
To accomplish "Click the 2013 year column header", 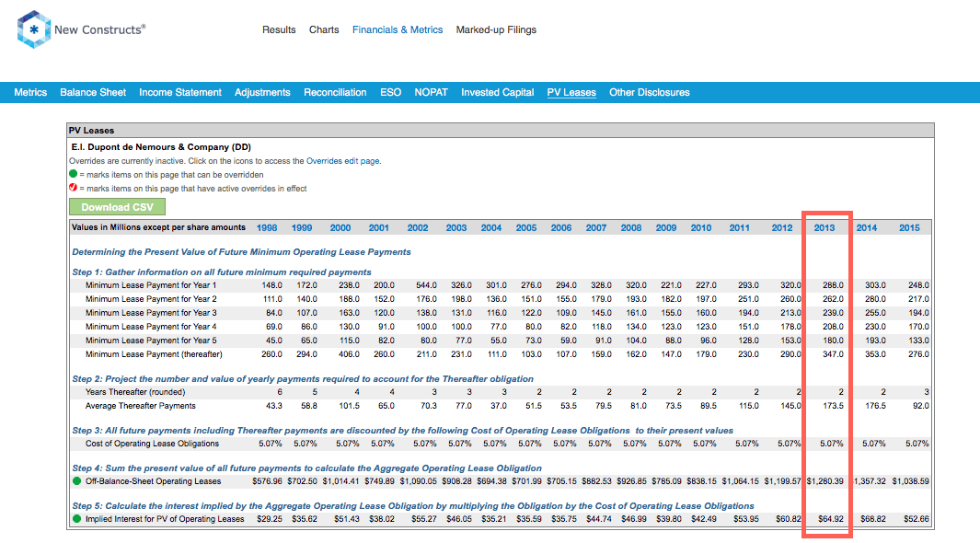I will pyautogui.click(x=824, y=228).
